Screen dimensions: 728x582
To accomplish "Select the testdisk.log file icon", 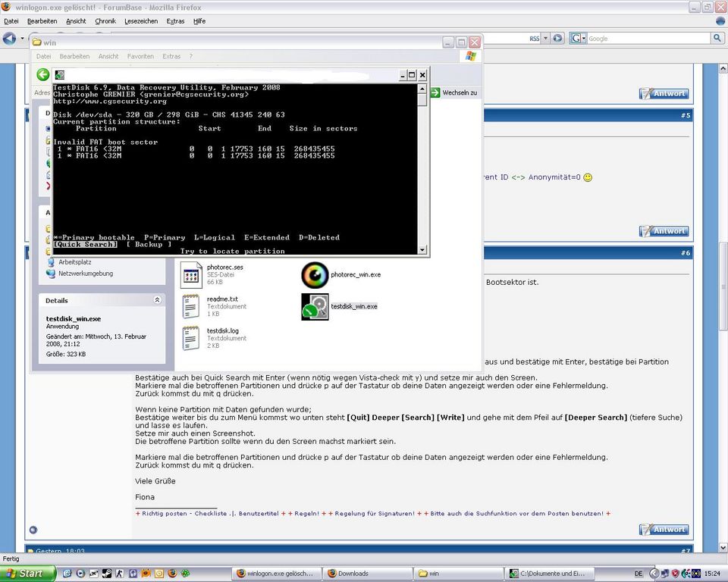I will 191,338.
